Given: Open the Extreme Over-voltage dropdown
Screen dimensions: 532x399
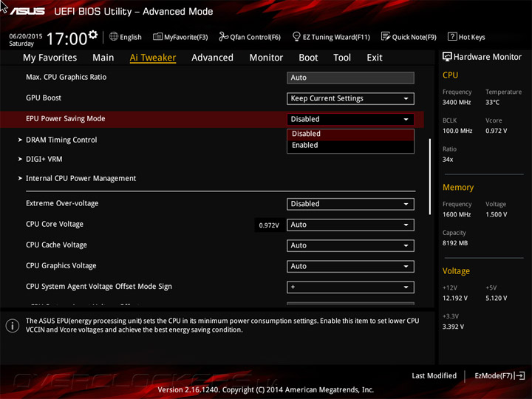Looking at the screenshot, I should [x=350, y=204].
